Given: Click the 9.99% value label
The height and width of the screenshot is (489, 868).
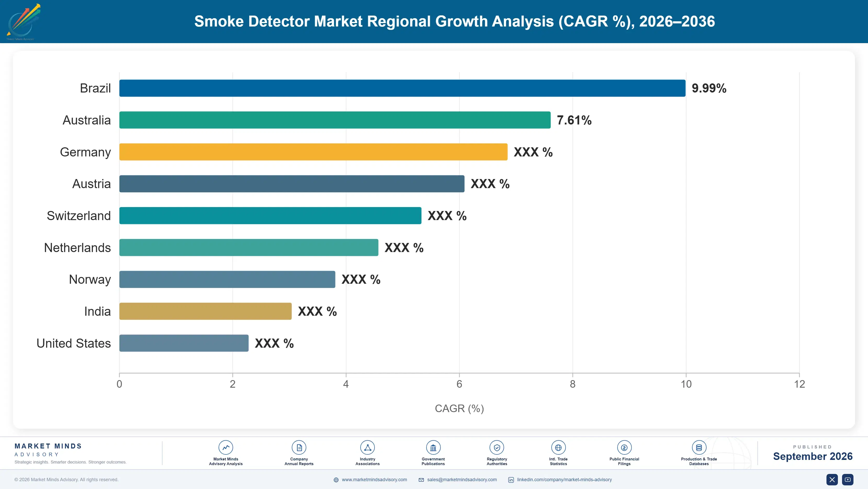Looking at the screenshot, I should click(709, 88).
